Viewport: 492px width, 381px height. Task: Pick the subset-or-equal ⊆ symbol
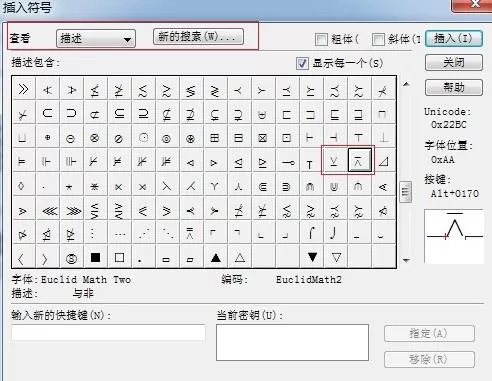pyautogui.click(x=119, y=114)
